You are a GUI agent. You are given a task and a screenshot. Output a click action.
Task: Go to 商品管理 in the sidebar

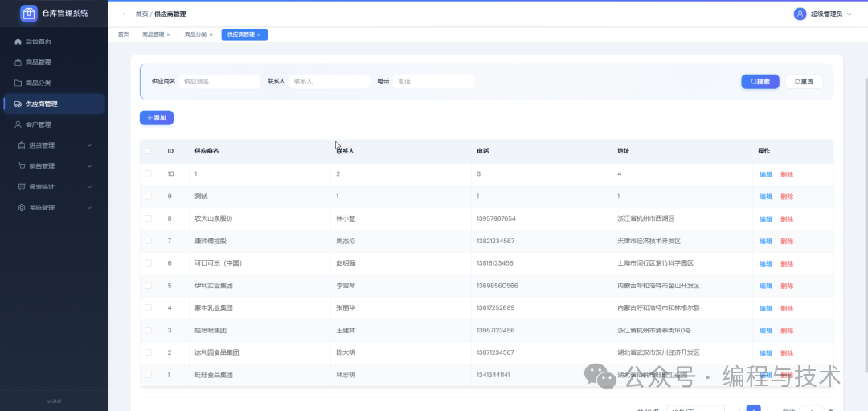pyautogui.click(x=54, y=63)
